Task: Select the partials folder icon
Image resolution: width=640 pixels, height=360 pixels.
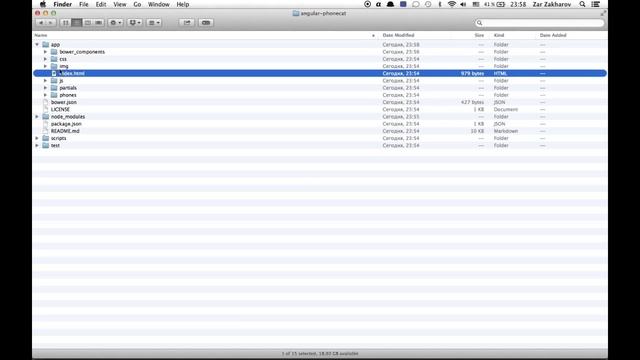Action: pyautogui.click(x=54, y=88)
